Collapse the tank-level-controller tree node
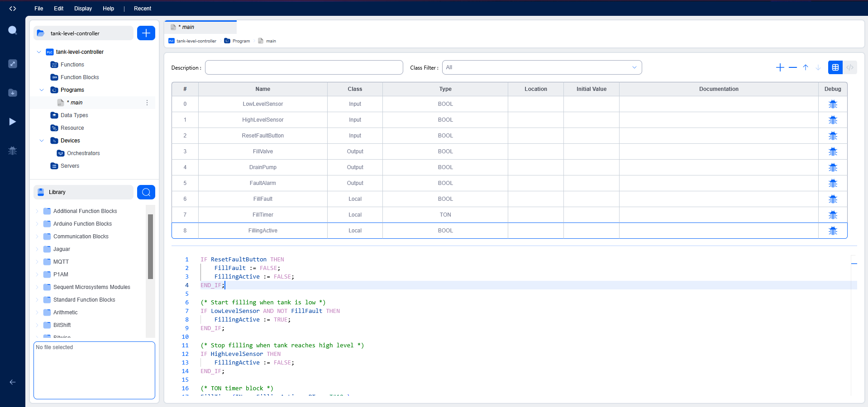 [39, 52]
